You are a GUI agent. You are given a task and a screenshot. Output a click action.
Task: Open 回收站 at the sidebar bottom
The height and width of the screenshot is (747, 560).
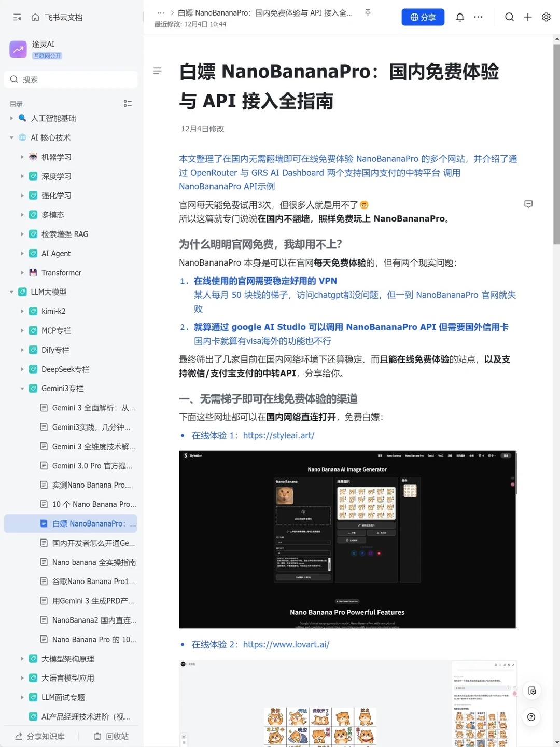(x=111, y=736)
